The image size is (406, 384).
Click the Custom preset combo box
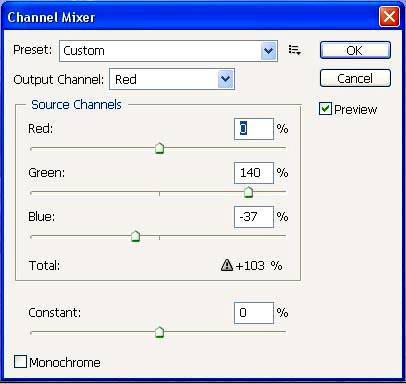[x=168, y=51]
